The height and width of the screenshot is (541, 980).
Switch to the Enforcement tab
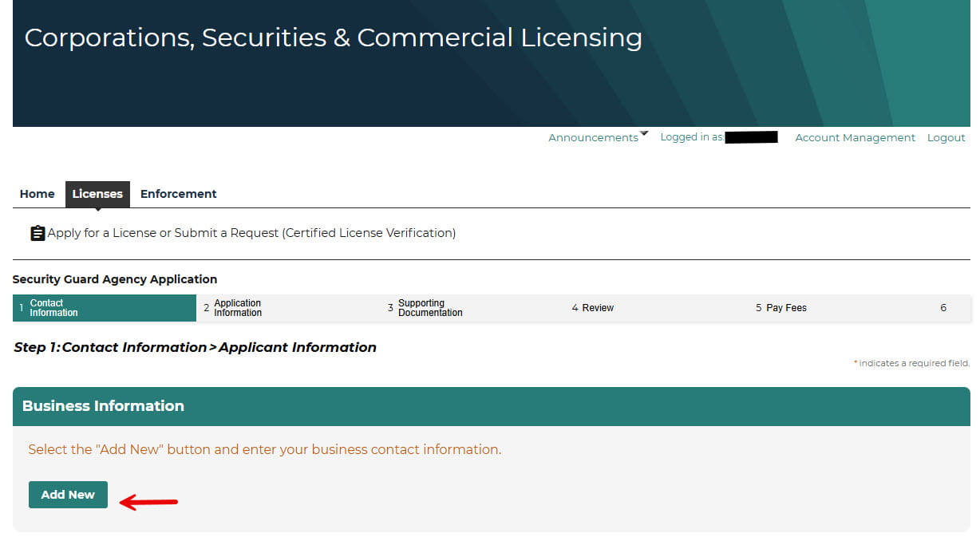(x=179, y=194)
